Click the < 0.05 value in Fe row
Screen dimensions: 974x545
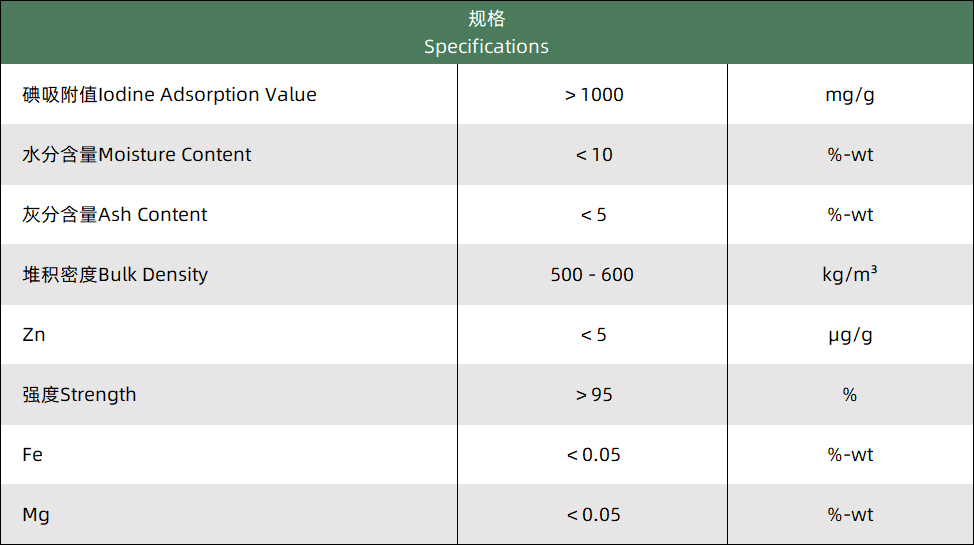pos(593,455)
